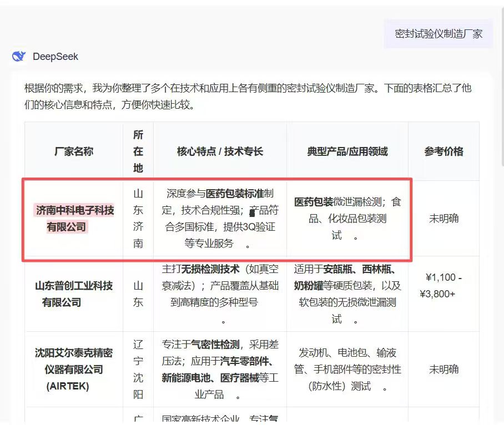
Task: Click the 厂家名称 column header
Action: (74, 151)
